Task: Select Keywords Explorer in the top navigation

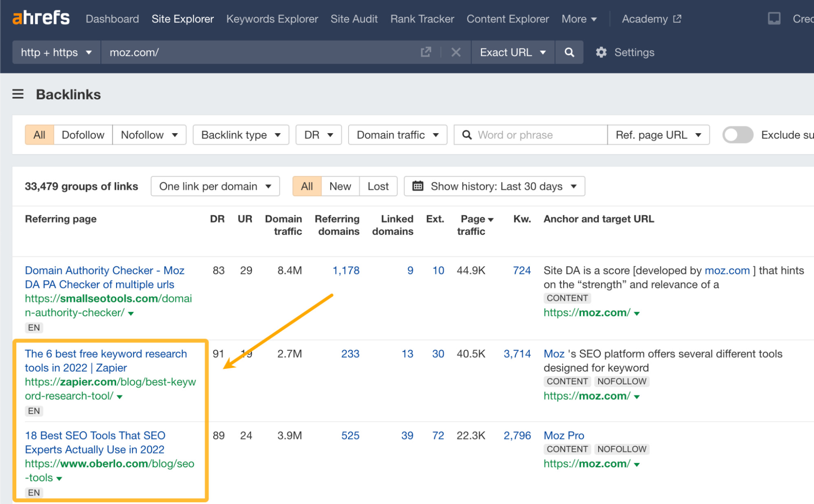Action: pyautogui.click(x=272, y=19)
